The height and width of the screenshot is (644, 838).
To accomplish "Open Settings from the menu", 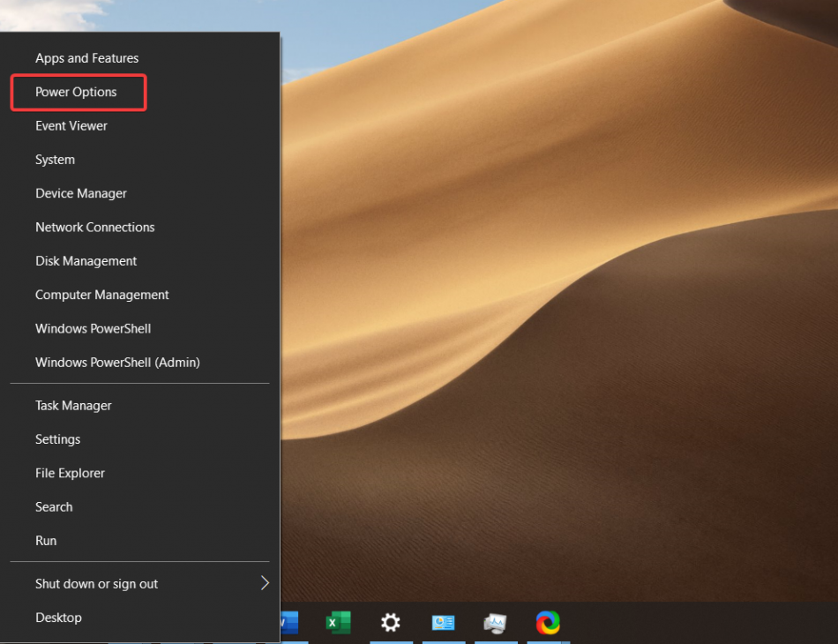I will pos(139,438).
